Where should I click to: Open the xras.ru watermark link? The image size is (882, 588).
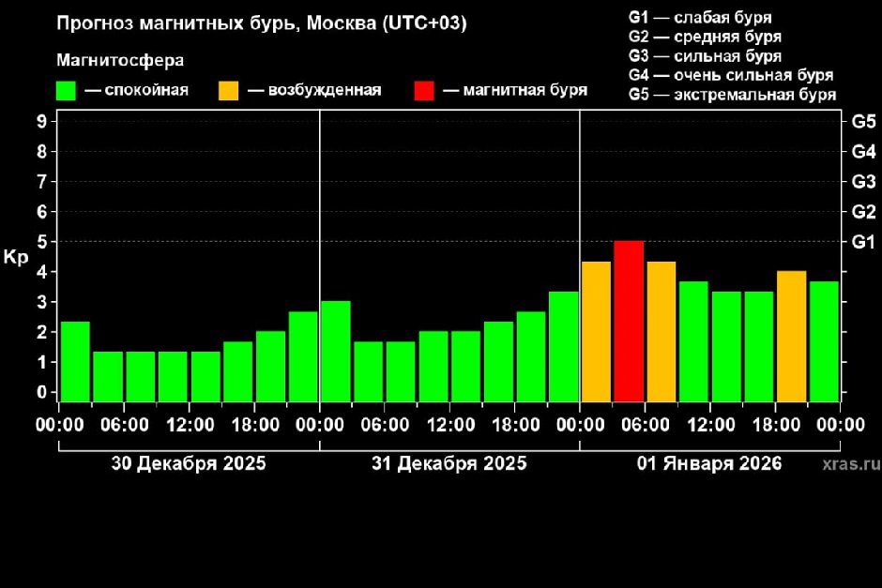click(851, 464)
